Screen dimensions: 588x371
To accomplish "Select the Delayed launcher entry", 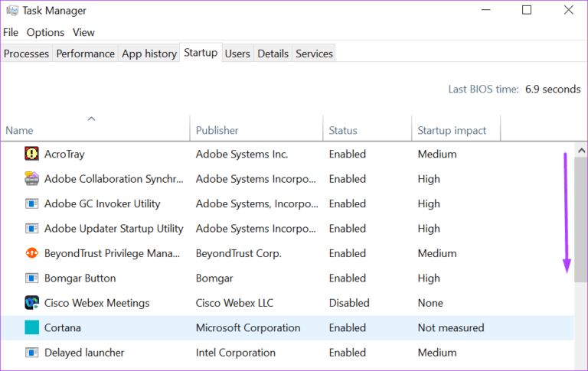I will coord(84,353).
